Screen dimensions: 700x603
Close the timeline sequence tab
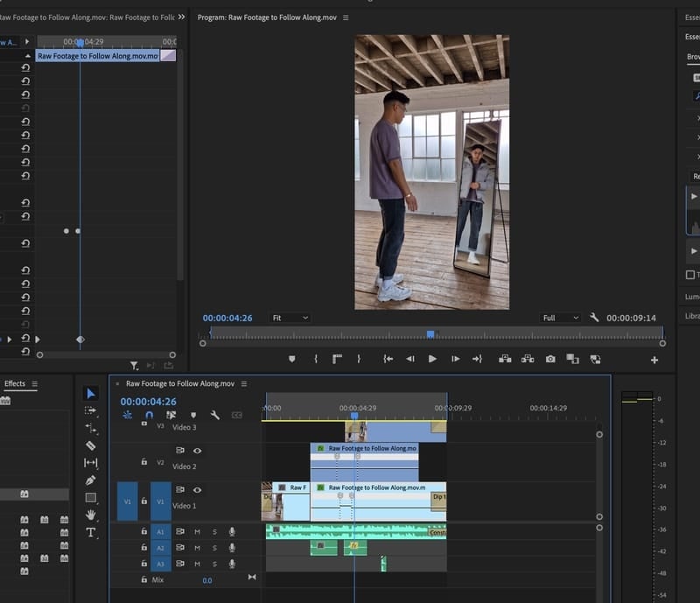(117, 383)
